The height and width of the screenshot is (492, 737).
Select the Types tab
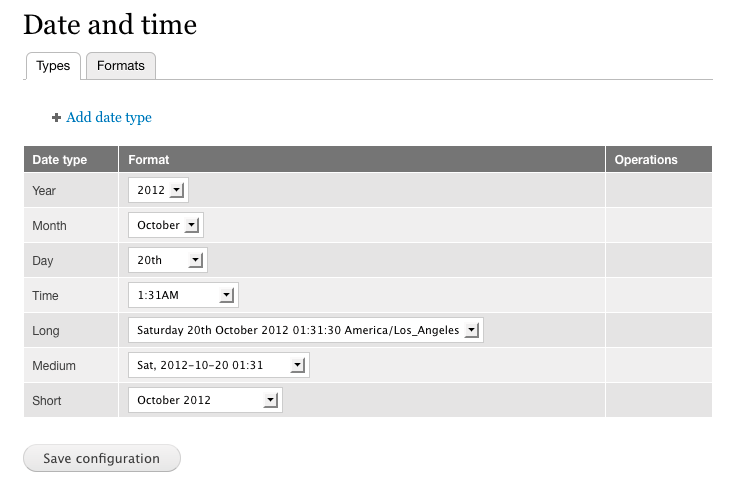tap(53, 66)
